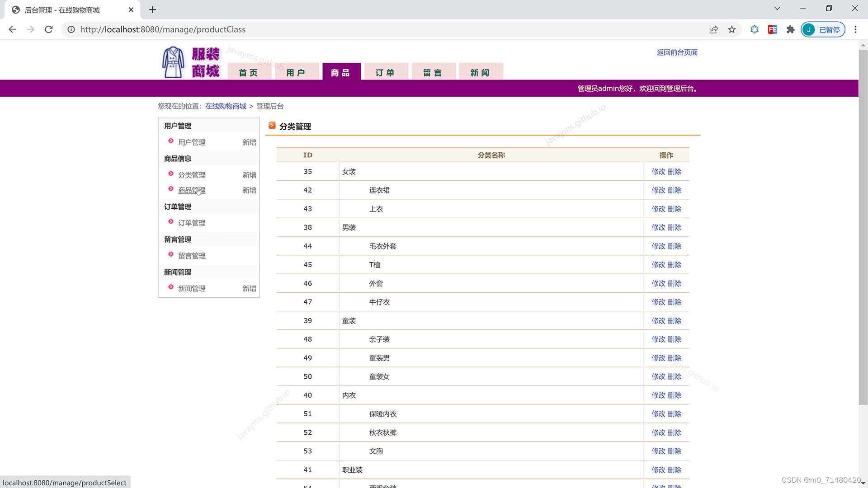Open 商品管理 in sidebar
The height and width of the screenshot is (488, 868).
(x=192, y=190)
